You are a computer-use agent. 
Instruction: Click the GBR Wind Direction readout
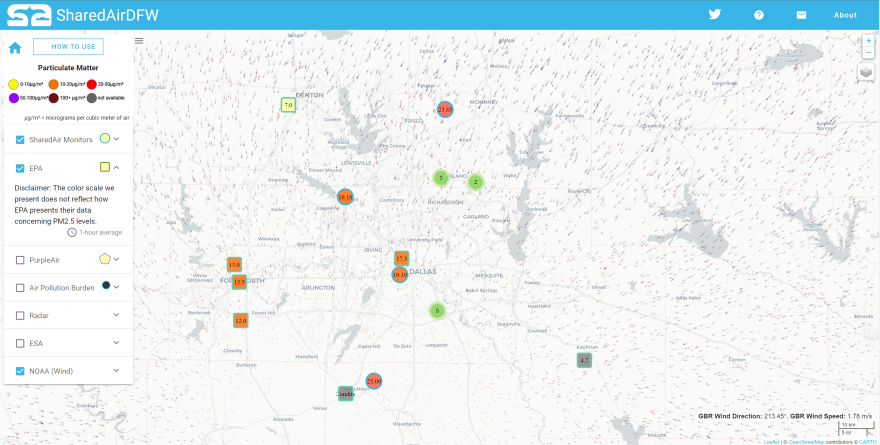pyautogui.click(x=742, y=416)
